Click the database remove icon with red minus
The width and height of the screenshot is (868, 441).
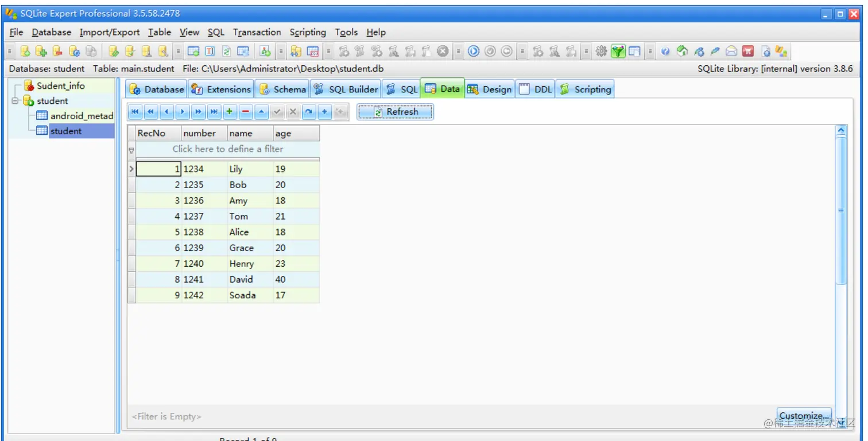(58, 52)
